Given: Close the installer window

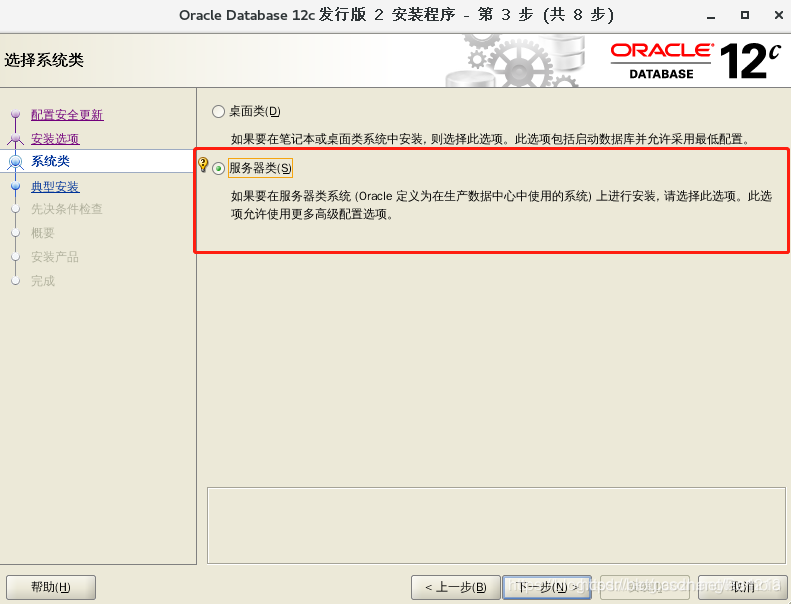Looking at the screenshot, I should point(778,15).
